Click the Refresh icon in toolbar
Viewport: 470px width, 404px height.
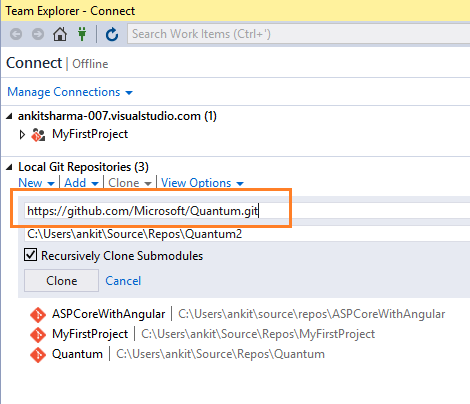(x=112, y=34)
